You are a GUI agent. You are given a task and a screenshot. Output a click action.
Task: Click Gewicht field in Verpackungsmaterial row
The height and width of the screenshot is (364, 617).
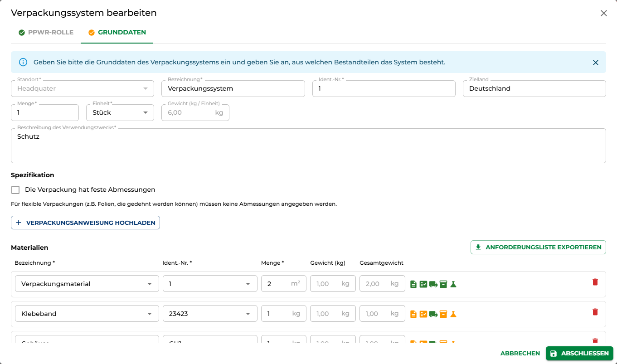pos(333,284)
